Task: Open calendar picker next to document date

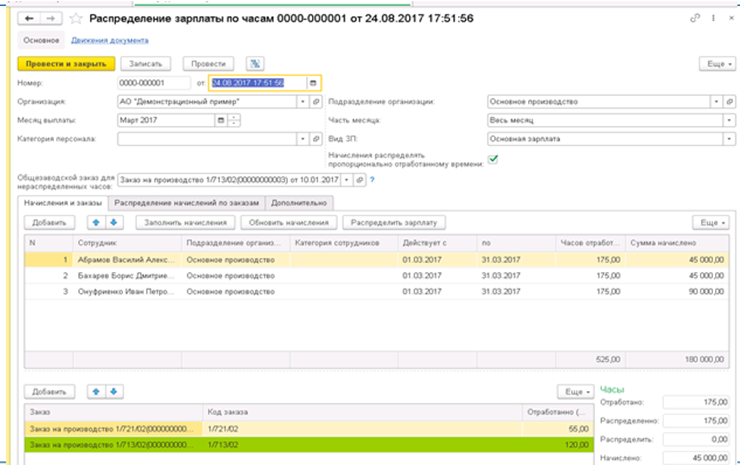Action: click(x=313, y=82)
